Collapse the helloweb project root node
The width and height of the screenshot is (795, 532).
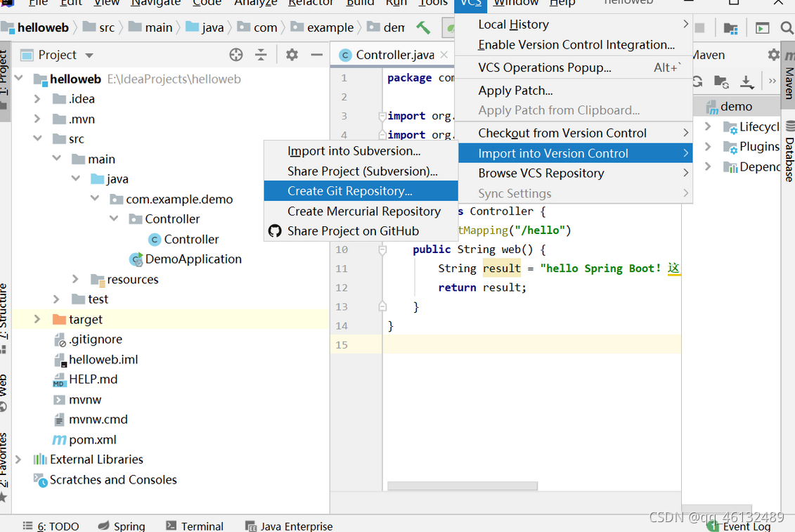pos(19,78)
